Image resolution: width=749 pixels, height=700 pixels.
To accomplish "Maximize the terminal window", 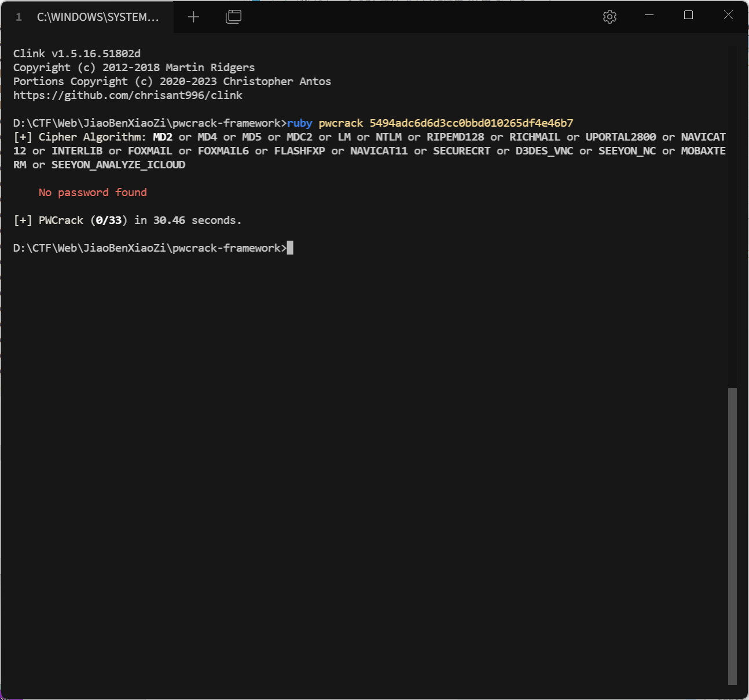I will 688,15.
